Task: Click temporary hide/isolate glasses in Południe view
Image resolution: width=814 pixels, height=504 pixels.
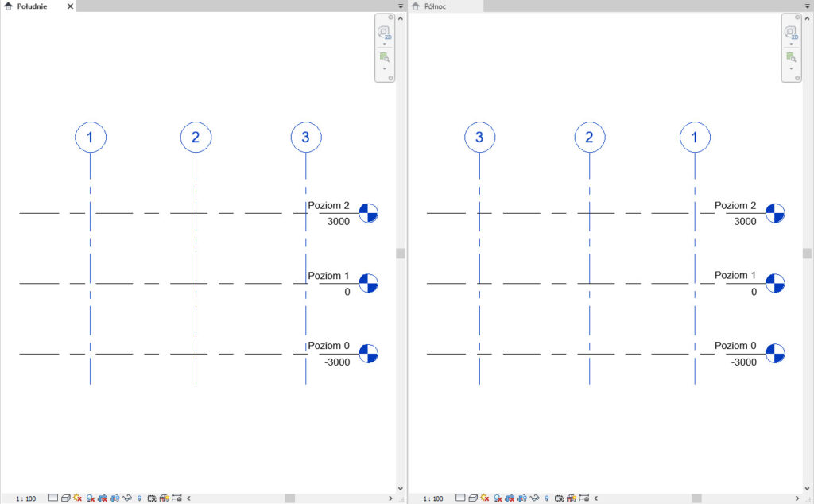Action: [127, 498]
